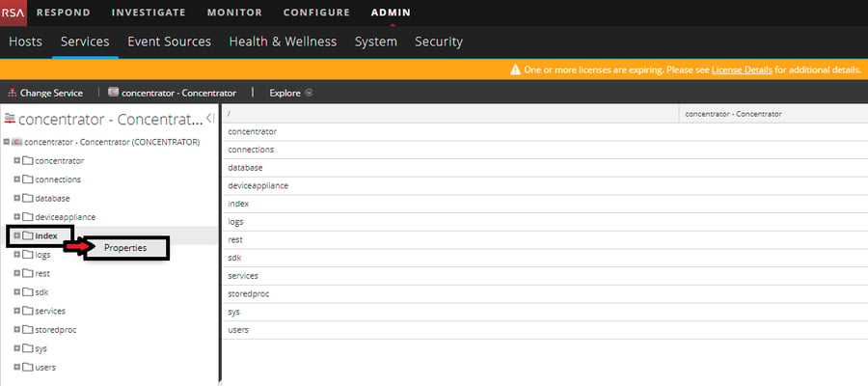Image resolution: width=868 pixels, height=386 pixels.
Task: Open the INVESTIGATE top menu
Action: [x=149, y=13]
